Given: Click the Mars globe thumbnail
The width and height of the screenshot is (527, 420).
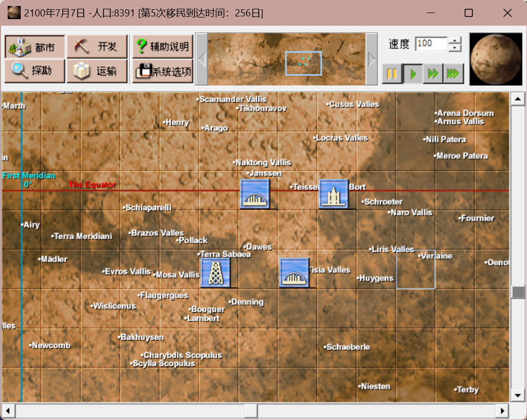Looking at the screenshot, I should (496, 59).
